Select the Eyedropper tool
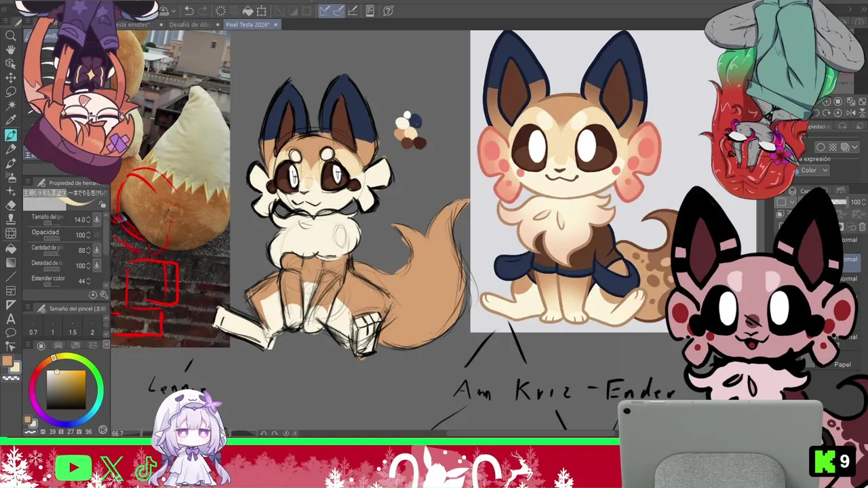The image size is (868, 488). [x=11, y=120]
